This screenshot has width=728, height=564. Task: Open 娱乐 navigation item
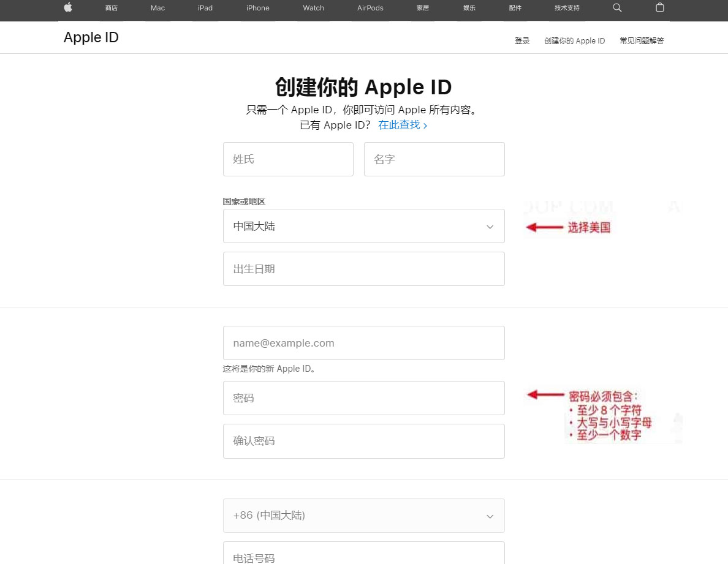tap(469, 8)
